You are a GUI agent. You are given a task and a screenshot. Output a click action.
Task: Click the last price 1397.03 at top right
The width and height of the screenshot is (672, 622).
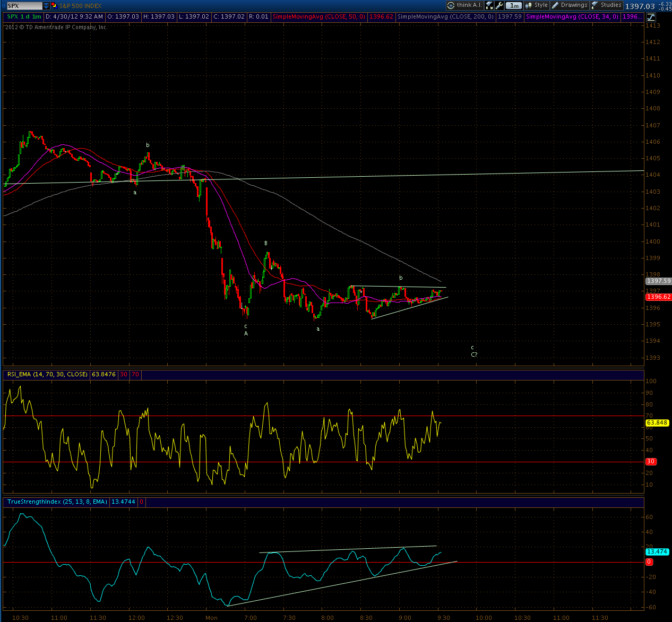pos(640,6)
